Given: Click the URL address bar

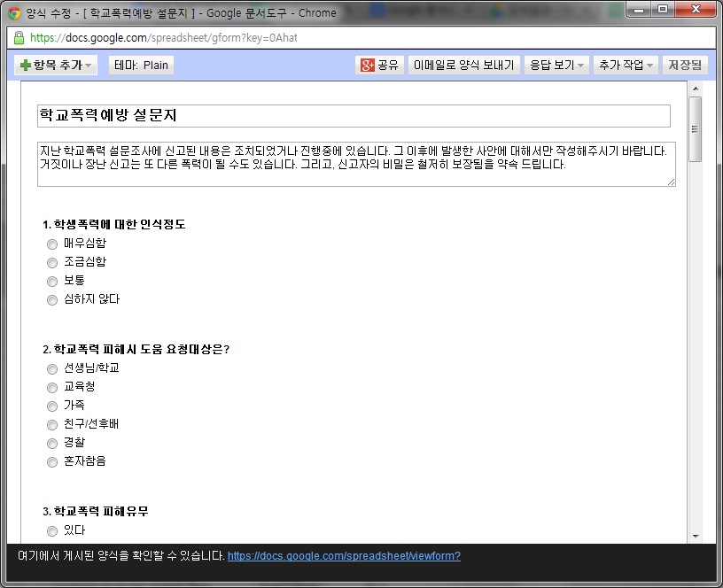Looking at the screenshot, I should tap(361, 38).
